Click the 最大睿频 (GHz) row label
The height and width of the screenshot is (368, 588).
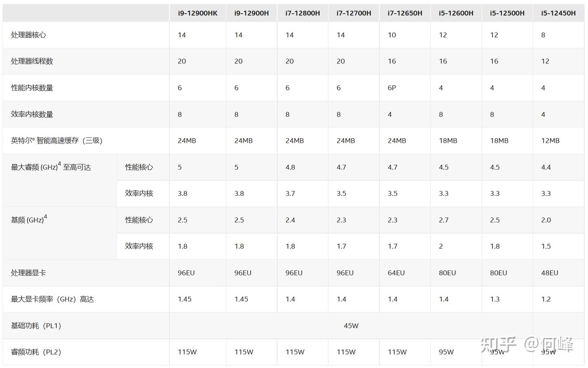click(51, 167)
